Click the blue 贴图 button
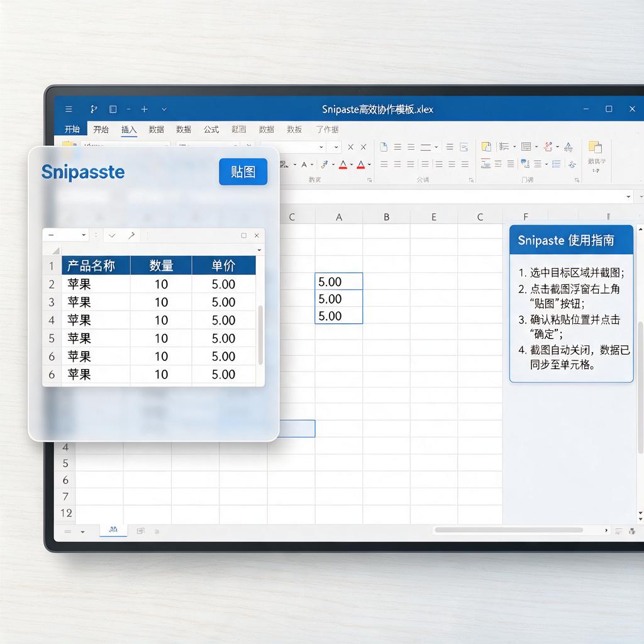 pos(243,172)
